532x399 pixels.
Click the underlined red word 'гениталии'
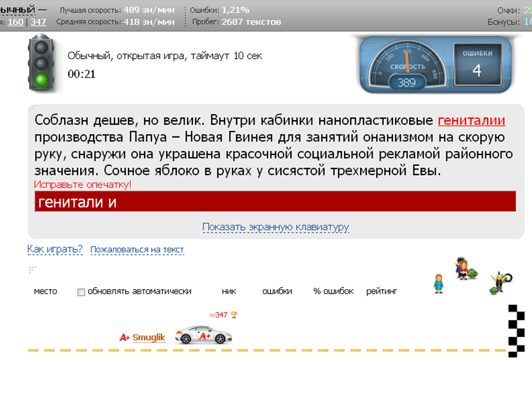pos(472,120)
